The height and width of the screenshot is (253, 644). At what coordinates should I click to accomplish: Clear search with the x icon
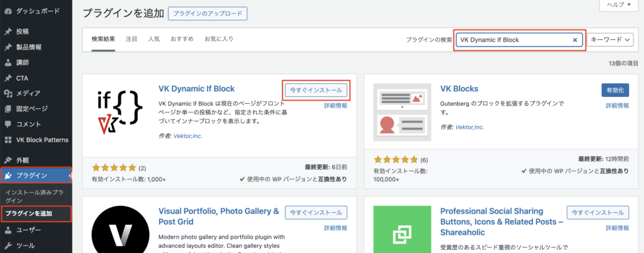575,40
